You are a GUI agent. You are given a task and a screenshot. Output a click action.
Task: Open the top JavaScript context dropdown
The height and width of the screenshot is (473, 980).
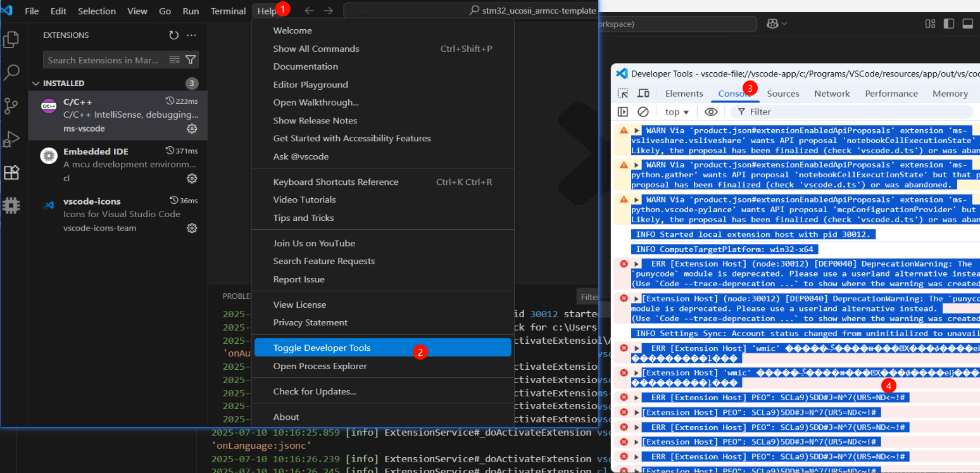[677, 111]
